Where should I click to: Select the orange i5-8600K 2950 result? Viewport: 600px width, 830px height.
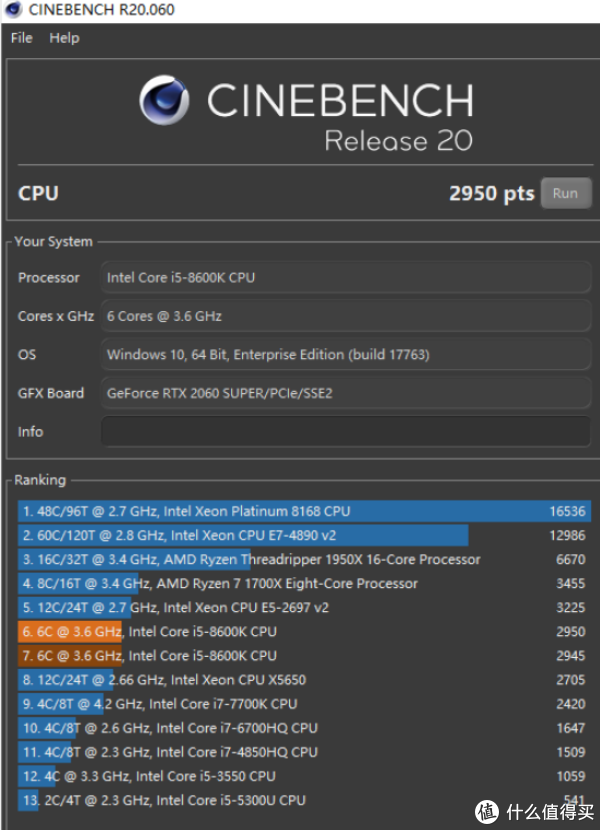coord(305,631)
